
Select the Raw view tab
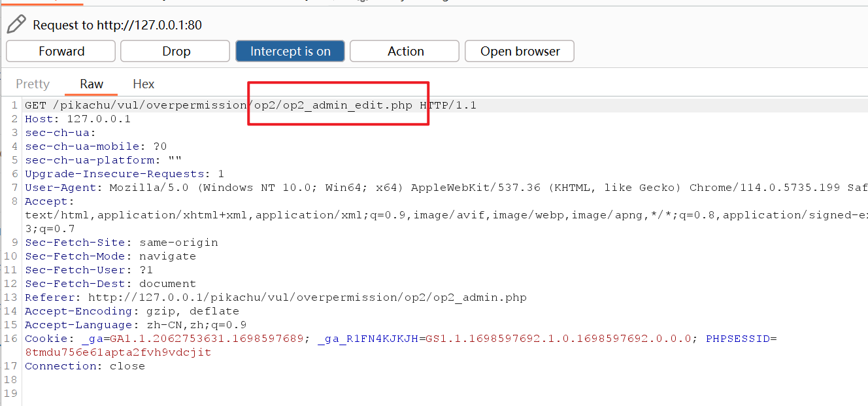[92, 84]
